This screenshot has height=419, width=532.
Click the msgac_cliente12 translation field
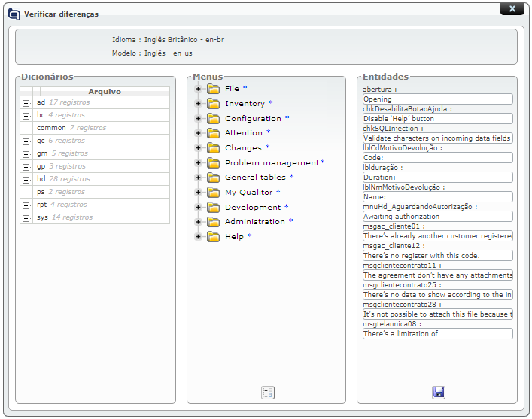438,256
